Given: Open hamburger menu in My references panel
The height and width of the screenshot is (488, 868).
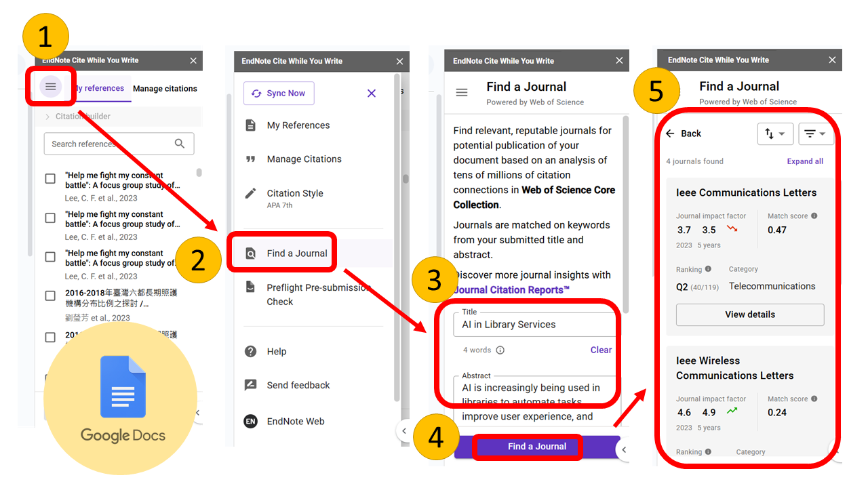Looking at the screenshot, I should pos(51,87).
